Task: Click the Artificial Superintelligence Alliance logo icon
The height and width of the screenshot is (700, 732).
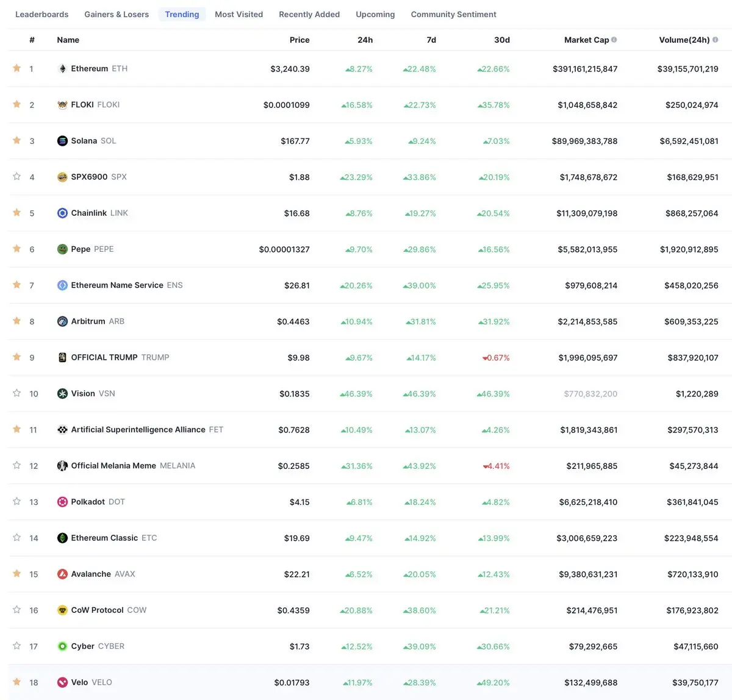Action: click(x=62, y=430)
